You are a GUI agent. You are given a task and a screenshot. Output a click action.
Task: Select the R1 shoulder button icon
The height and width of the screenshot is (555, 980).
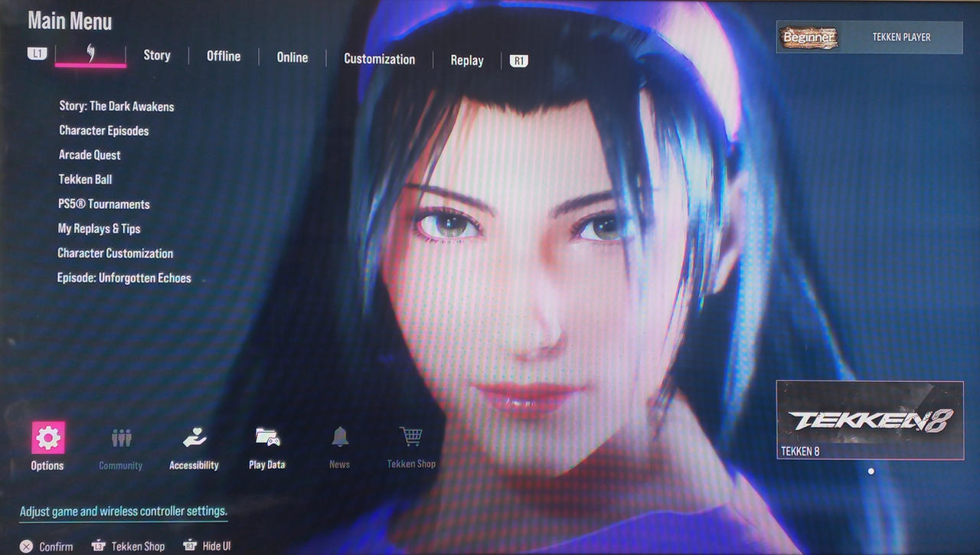click(519, 60)
